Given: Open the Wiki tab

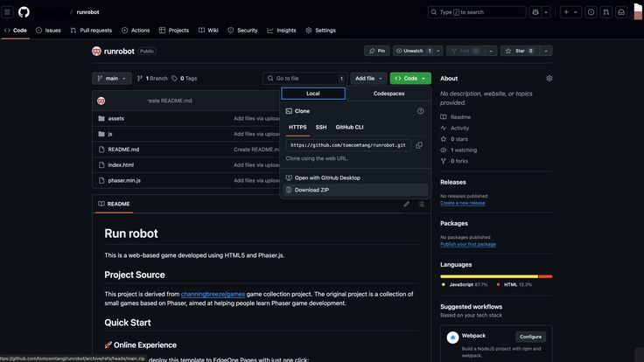Looking at the screenshot, I should pyautogui.click(x=208, y=31).
